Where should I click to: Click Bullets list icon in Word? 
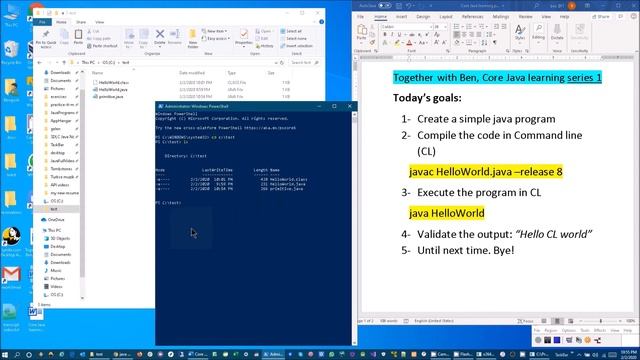pyautogui.click(x=457, y=27)
